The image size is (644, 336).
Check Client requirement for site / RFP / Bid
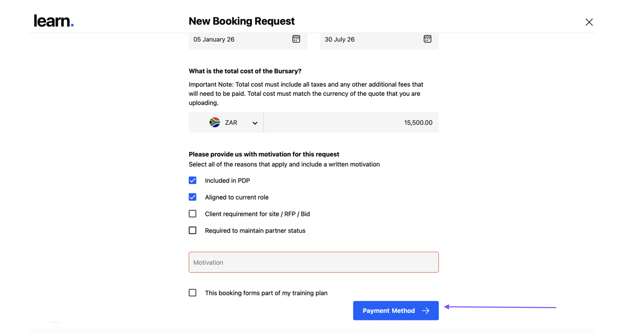(x=193, y=214)
